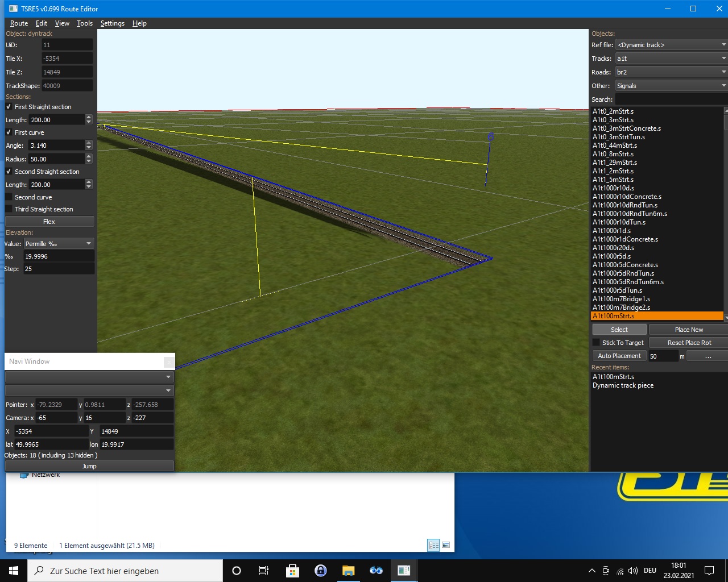Viewport: 728px width, 582px height.
Task: Open the Settings menu
Action: click(x=112, y=23)
